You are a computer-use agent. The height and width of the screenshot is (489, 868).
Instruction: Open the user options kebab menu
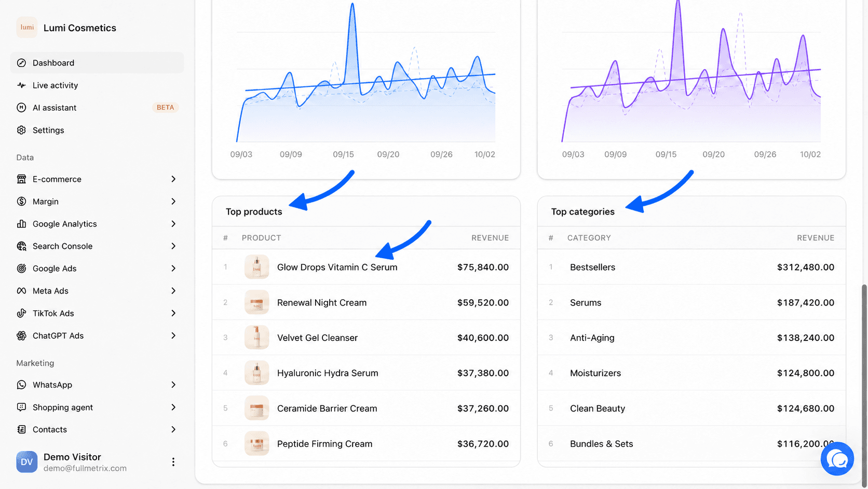[173, 462]
